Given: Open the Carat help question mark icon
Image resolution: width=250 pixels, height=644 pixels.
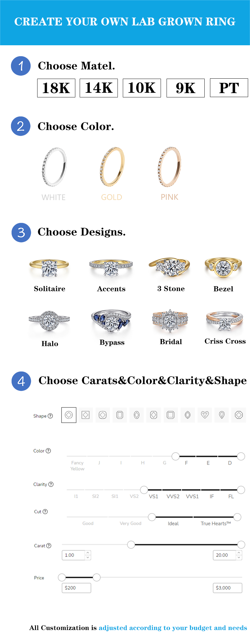Looking at the screenshot, I should click(x=49, y=546).
